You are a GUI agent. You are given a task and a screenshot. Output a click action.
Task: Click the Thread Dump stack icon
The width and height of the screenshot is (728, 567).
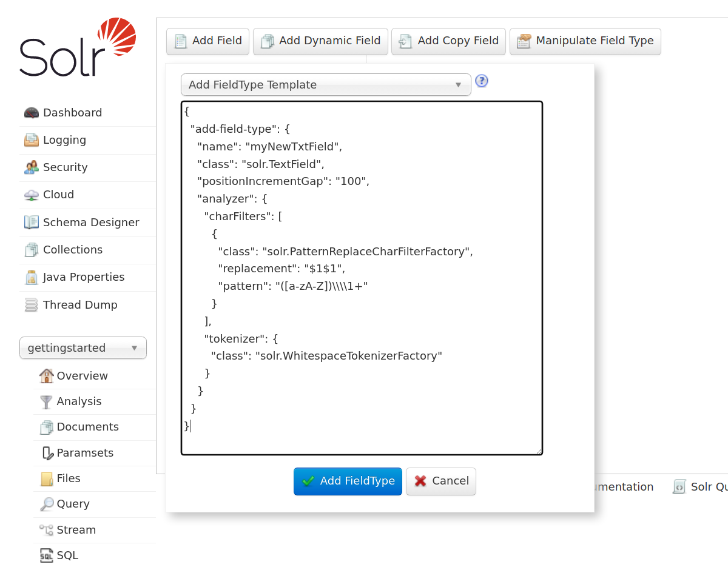[x=31, y=304]
